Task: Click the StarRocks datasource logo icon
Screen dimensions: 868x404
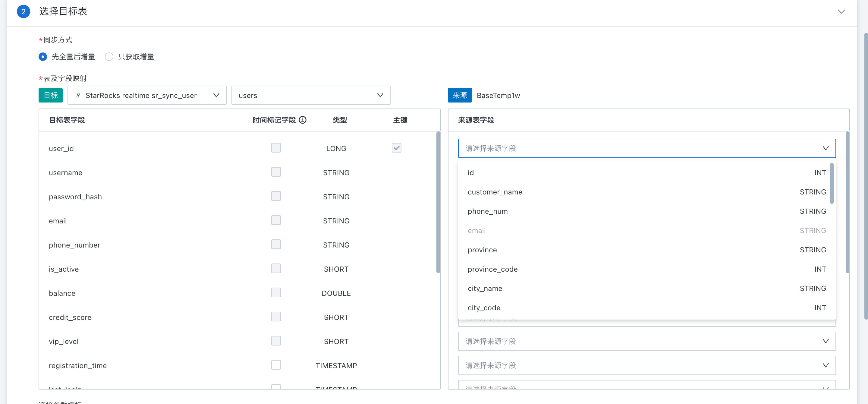Action: point(78,95)
